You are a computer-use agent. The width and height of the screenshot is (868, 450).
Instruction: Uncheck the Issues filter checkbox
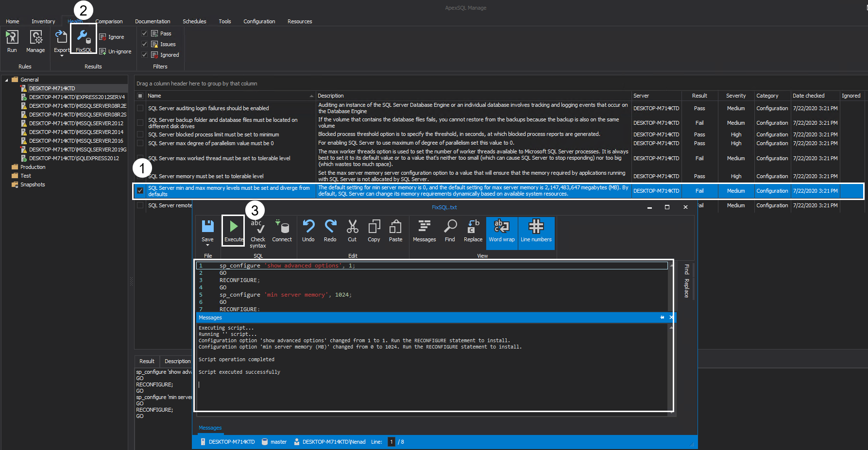144,44
